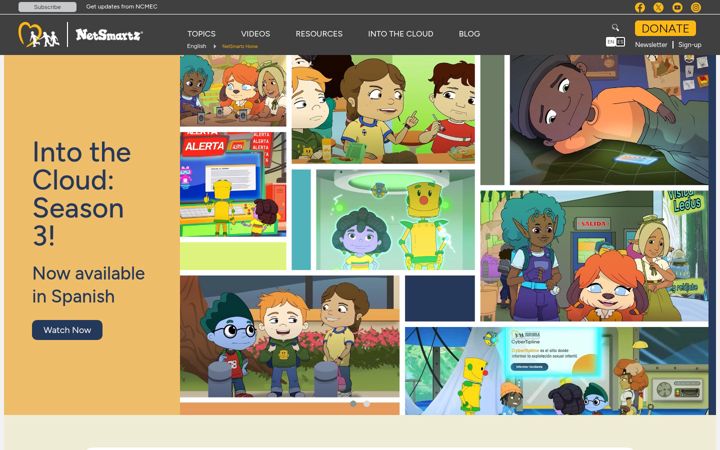This screenshot has width=720, height=450.
Task: Click the 'Get updates from NCMEC' text
Action: tap(122, 7)
